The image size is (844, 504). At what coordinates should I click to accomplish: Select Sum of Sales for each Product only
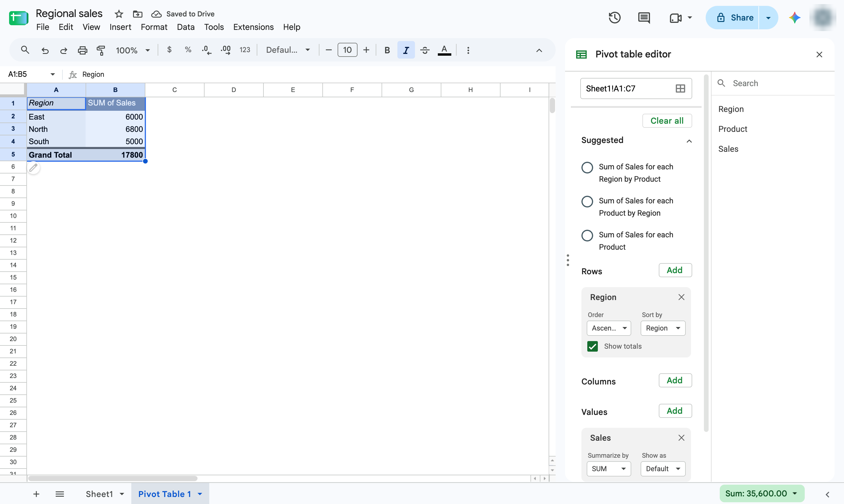click(587, 235)
